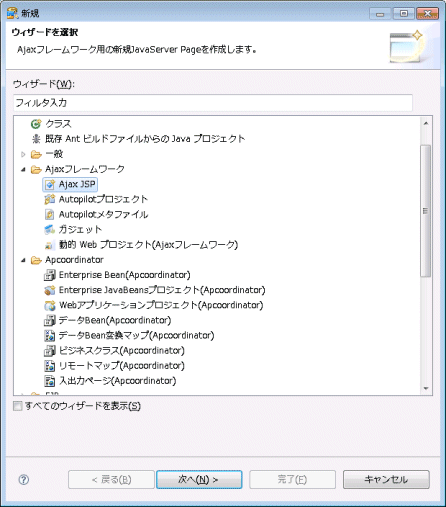Click the Webアプリケーションプロジェクト icon
Screen dimensions: 446x507
tap(50, 305)
